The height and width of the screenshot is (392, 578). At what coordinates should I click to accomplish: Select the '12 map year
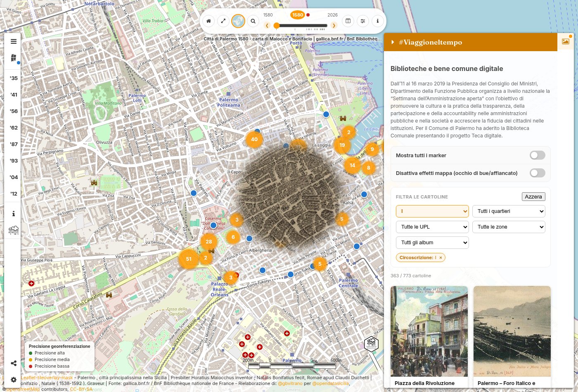[x=14, y=194]
